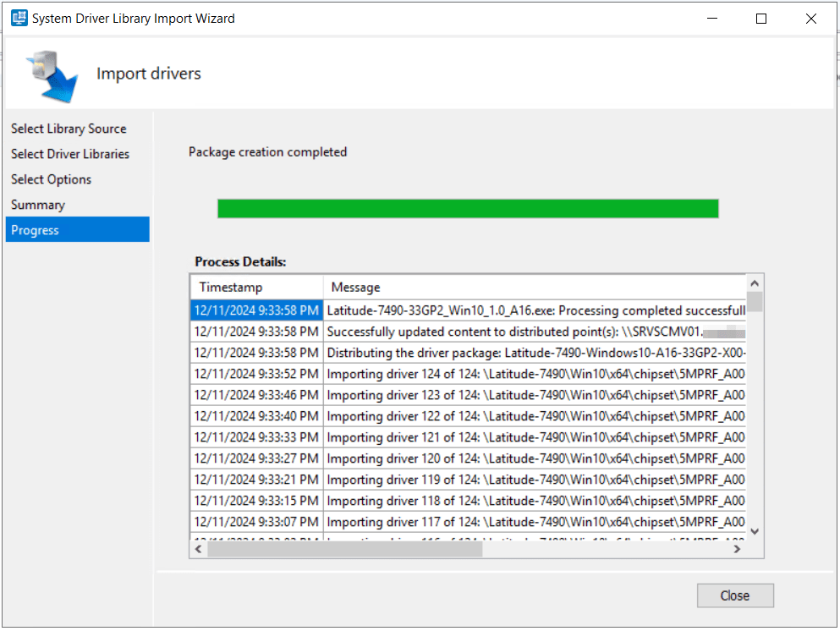
Task: Click the vertical scrollbar down arrow
Action: (x=755, y=531)
